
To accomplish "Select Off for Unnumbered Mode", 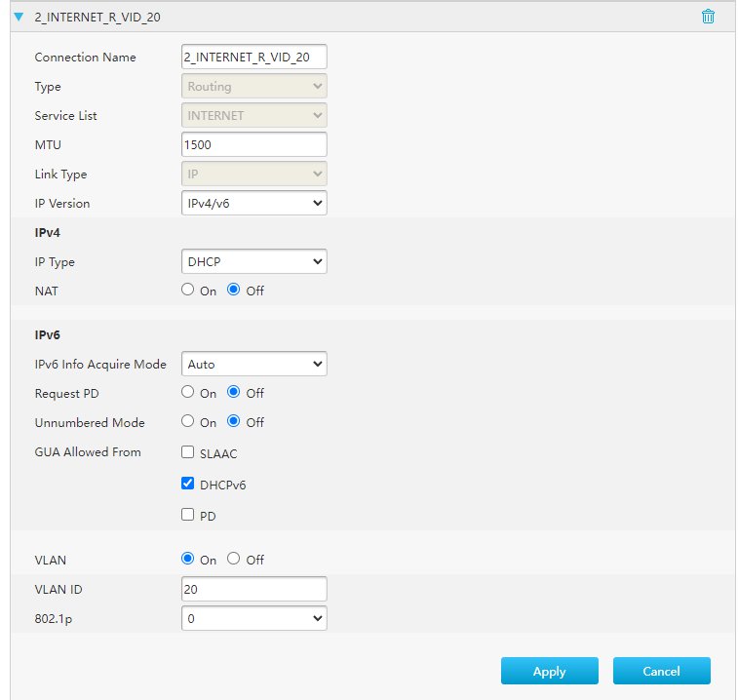I will point(234,422).
